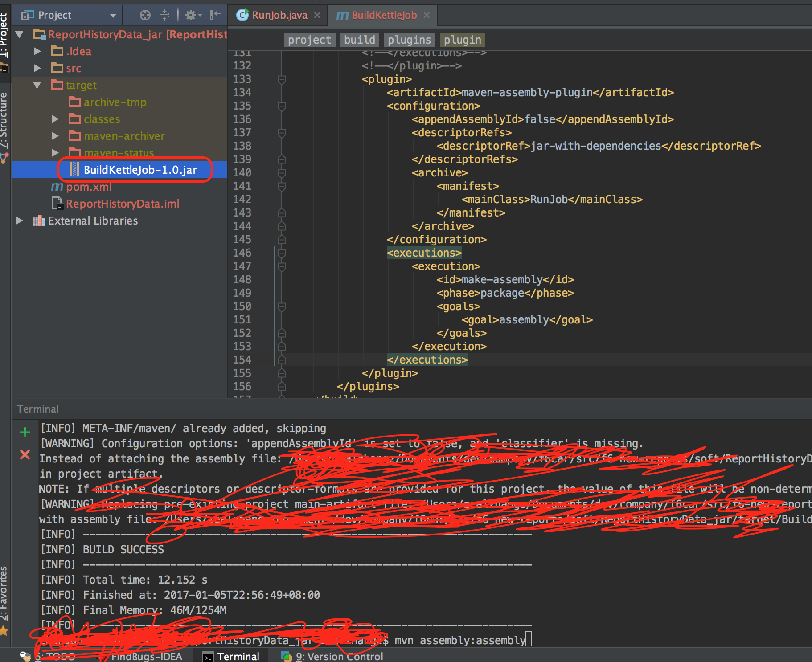Click the External Libraries icon
The image size is (812, 662).
pos(39,221)
